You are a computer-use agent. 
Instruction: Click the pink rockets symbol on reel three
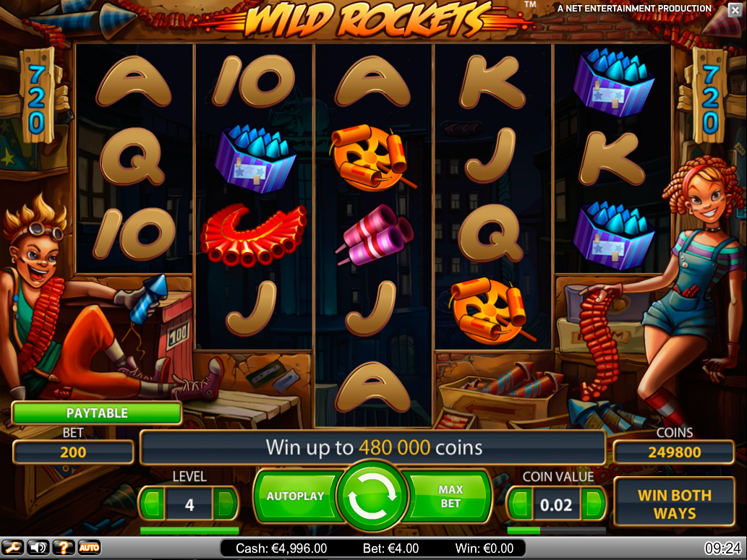tap(374, 235)
